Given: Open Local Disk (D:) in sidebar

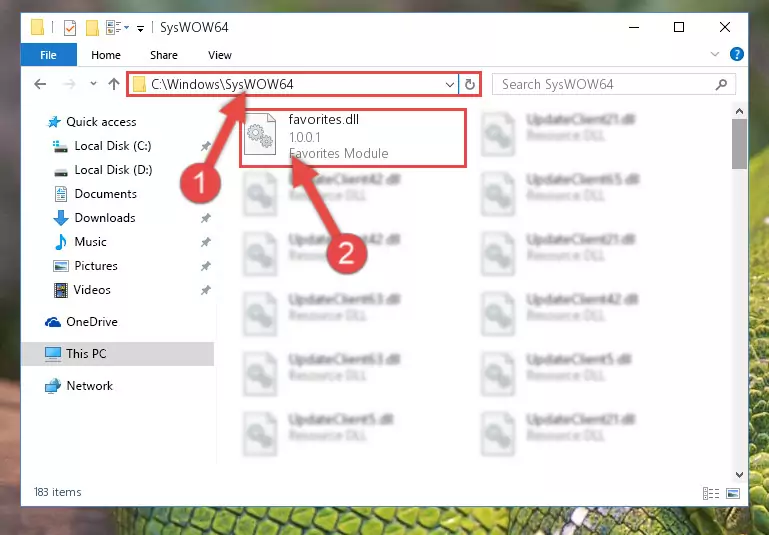Looking at the screenshot, I should [113, 170].
